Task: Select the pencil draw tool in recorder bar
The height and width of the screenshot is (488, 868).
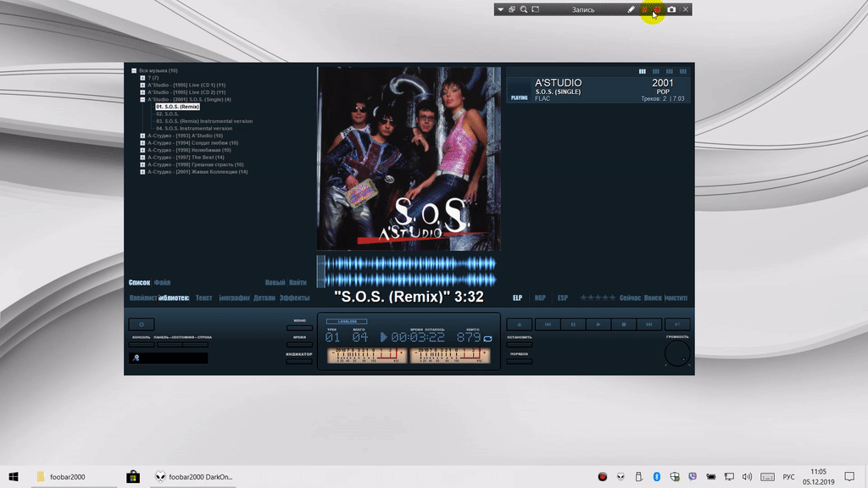Action: coord(631,9)
